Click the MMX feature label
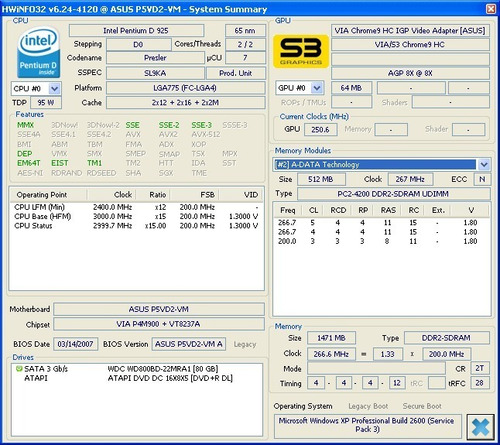The image size is (500, 445). pyautogui.click(x=25, y=125)
